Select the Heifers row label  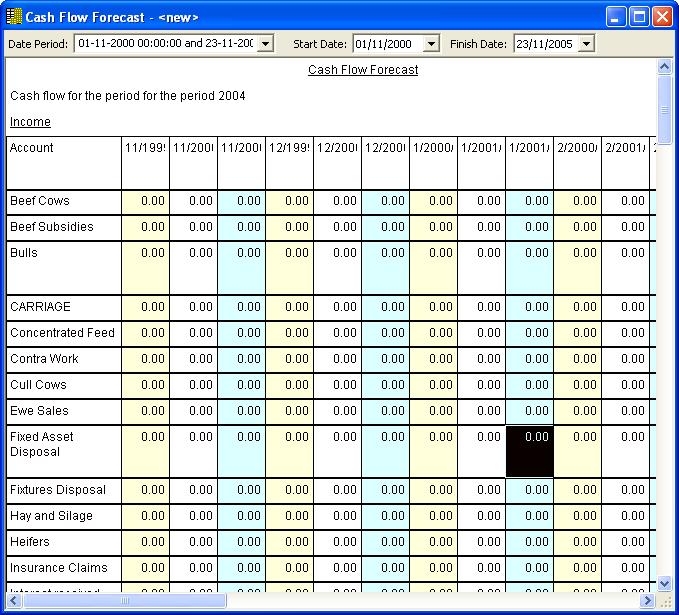[x=64, y=543]
